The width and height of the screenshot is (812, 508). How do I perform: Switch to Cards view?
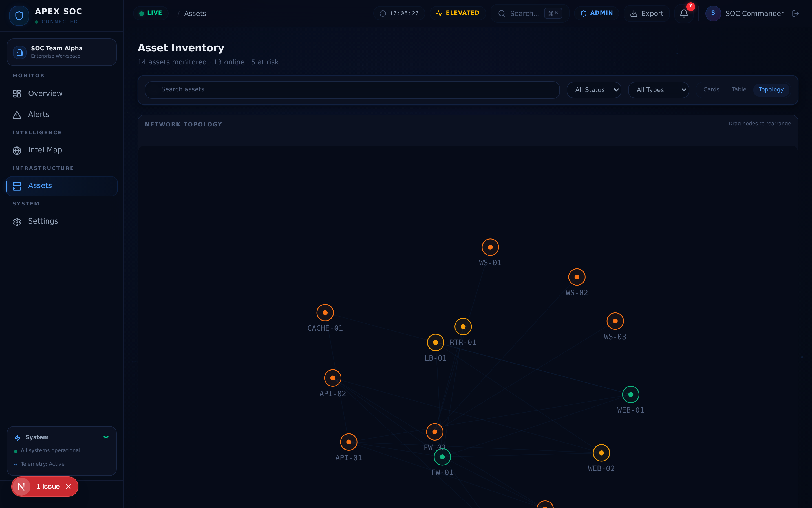click(x=711, y=90)
